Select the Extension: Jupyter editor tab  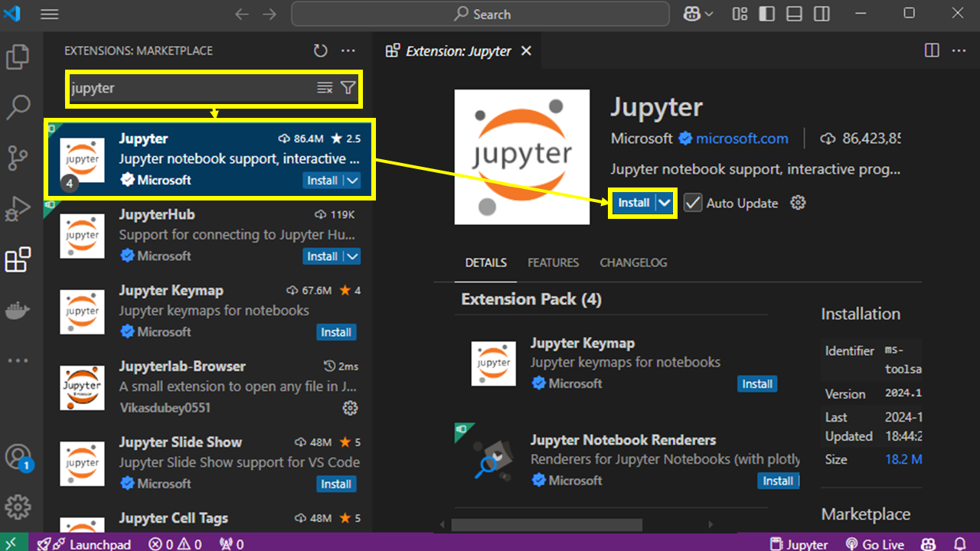click(x=458, y=51)
